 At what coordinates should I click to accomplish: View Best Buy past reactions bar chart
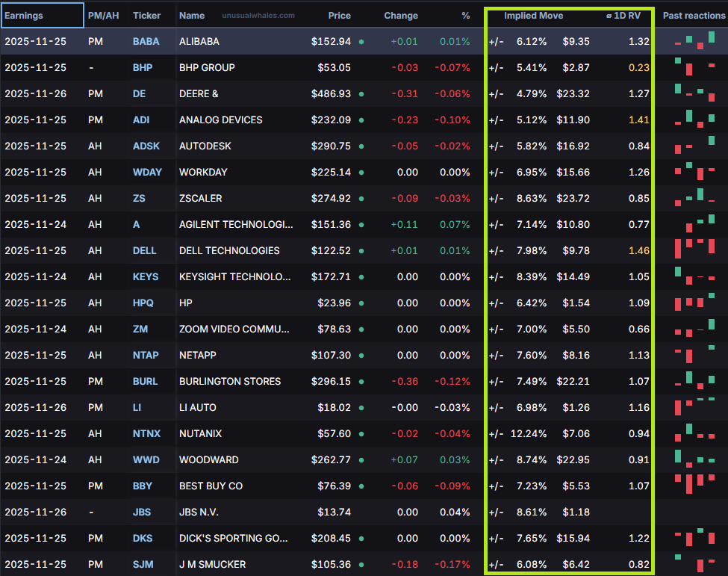[694, 483]
